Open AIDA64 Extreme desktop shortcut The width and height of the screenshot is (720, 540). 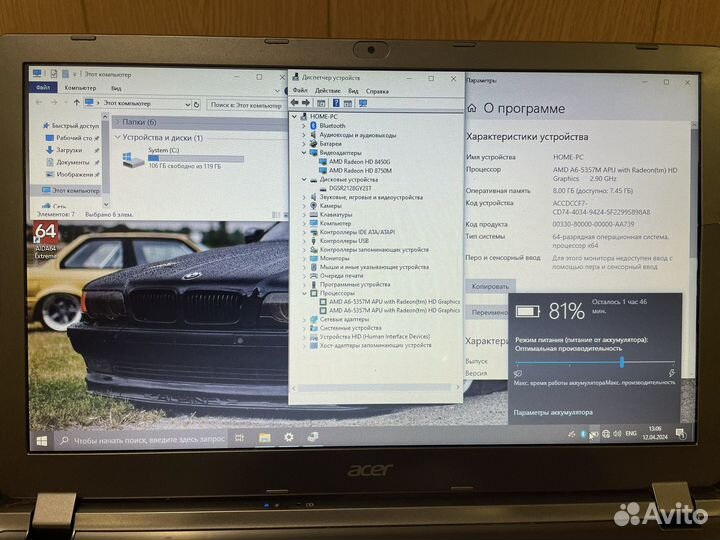[45, 241]
